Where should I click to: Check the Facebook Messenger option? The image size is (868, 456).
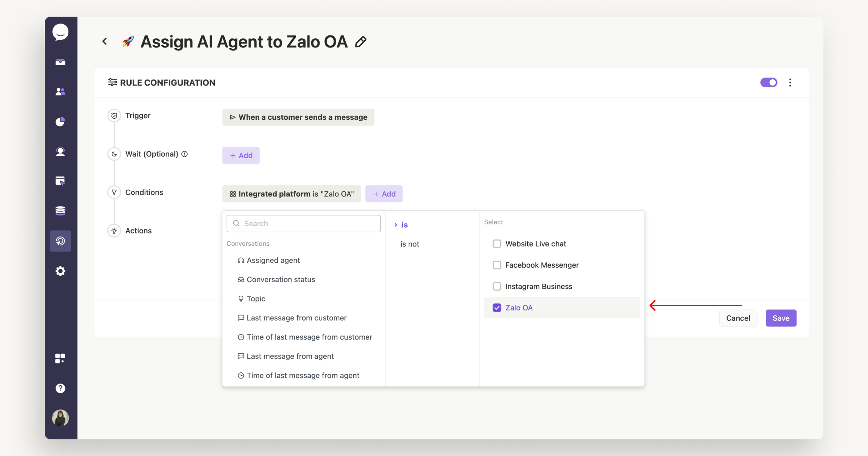(x=497, y=265)
